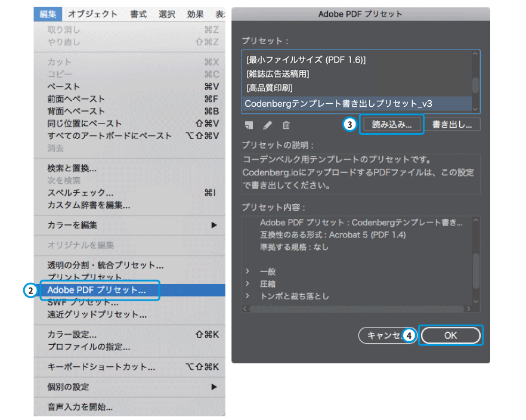Expand the カラーを編集 submenu
The image size is (526, 420).
point(129,225)
